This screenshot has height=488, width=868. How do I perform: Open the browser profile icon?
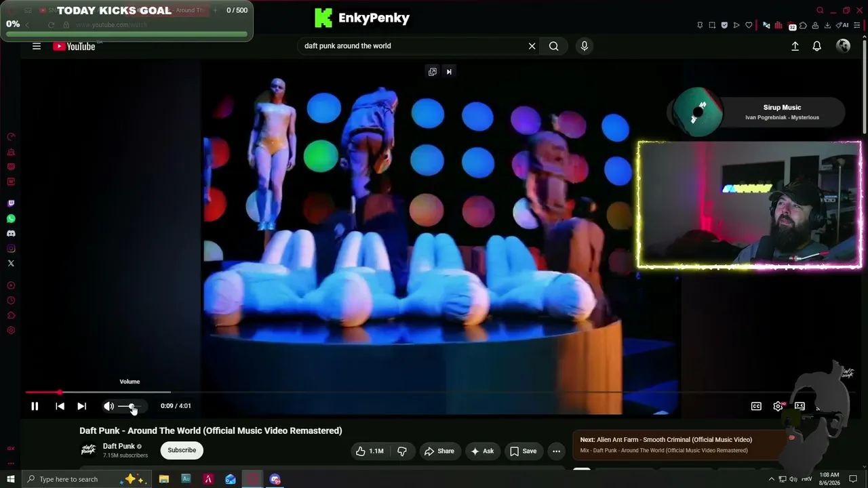click(816, 25)
